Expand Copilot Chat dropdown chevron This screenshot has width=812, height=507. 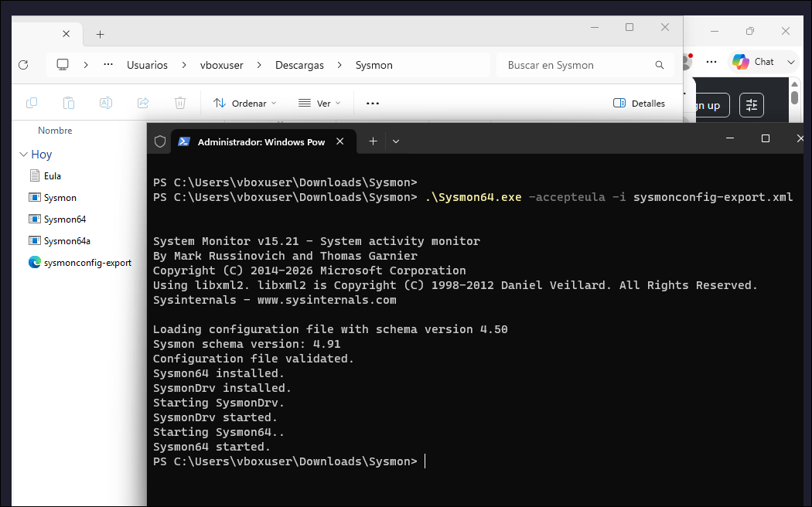(x=791, y=62)
